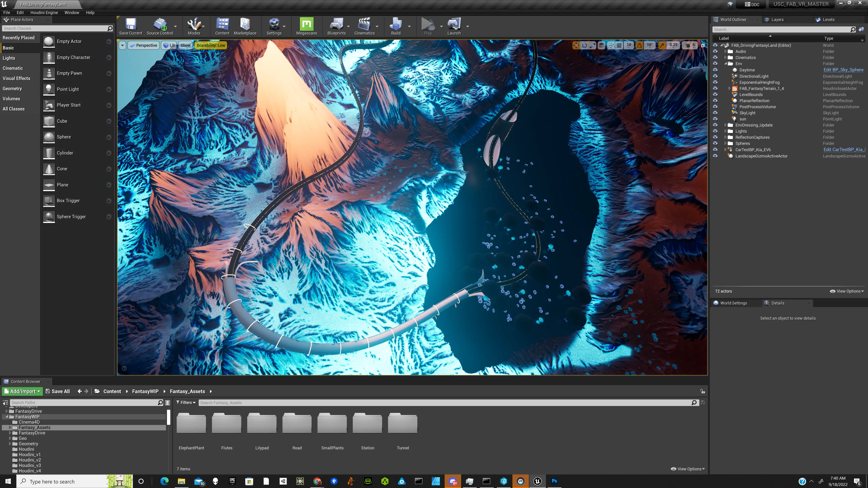
Task: Open Content Browser View Options menu
Action: tap(688, 469)
